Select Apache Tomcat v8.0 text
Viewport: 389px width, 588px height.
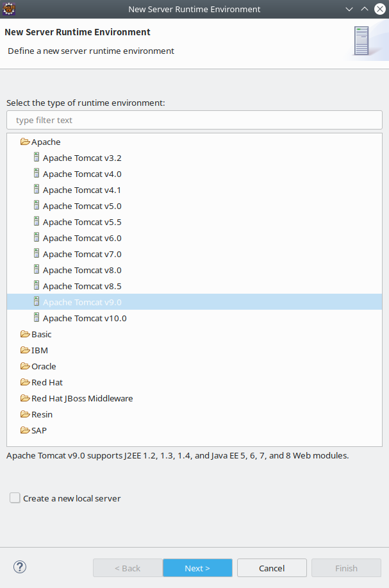tap(82, 271)
